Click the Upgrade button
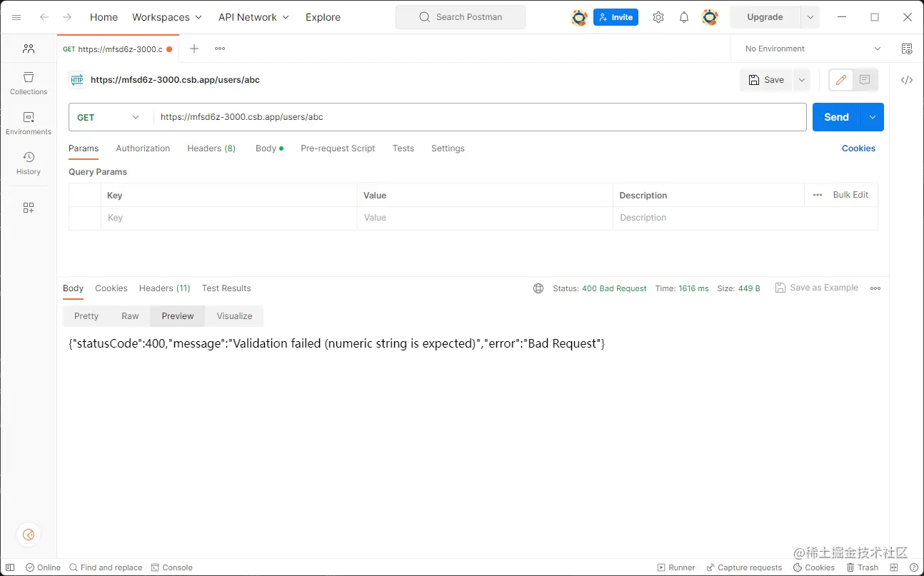 (765, 17)
